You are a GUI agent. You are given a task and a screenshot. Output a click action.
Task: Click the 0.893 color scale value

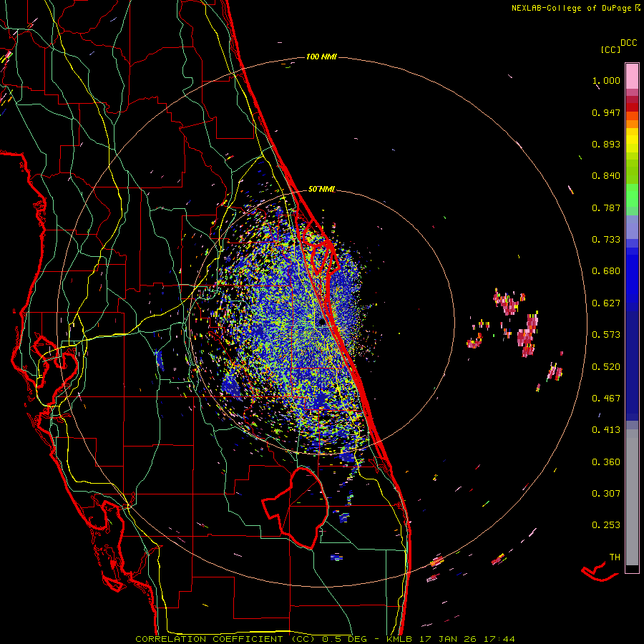(606, 144)
